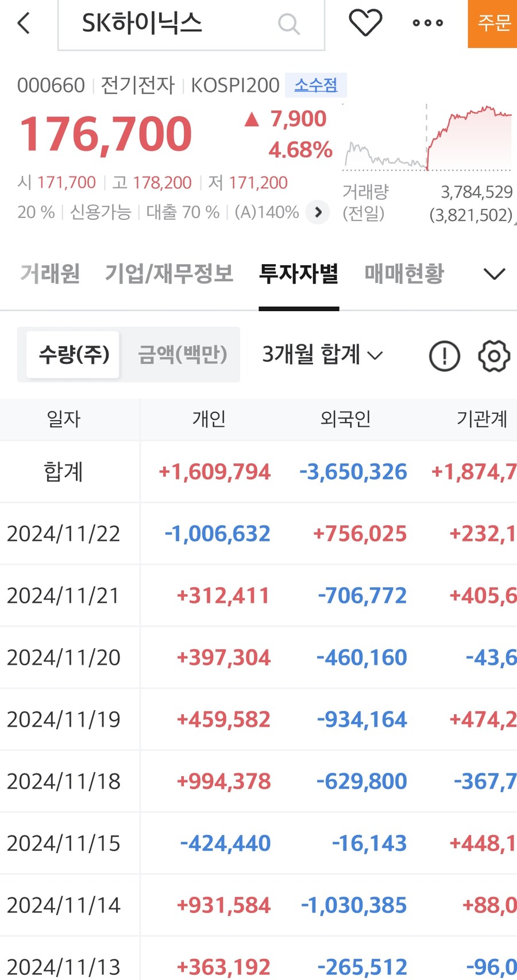Screen dimensions: 517x980
Task: Tap the search magnifier icon
Action: coord(288,24)
